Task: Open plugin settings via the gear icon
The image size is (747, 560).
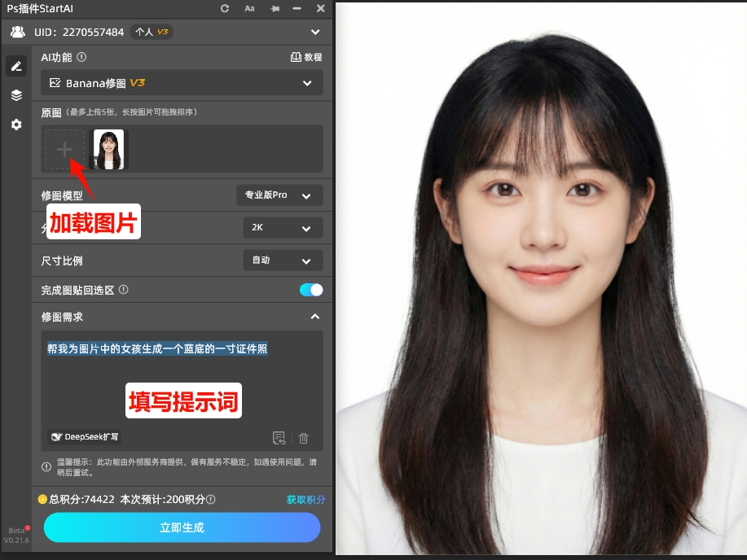Action: [x=16, y=124]
